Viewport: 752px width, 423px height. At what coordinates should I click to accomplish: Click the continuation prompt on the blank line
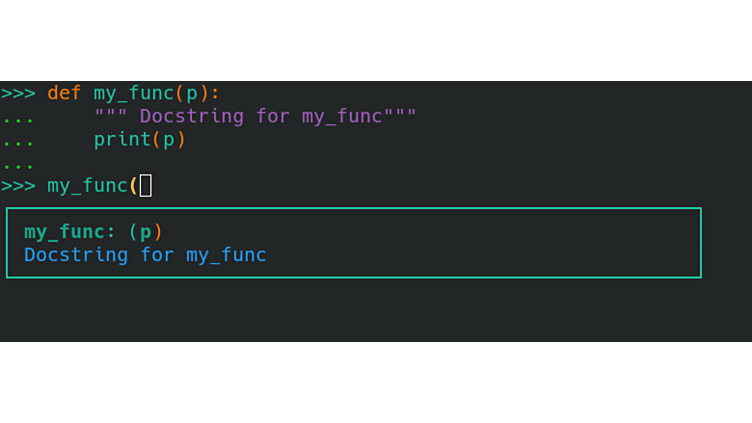pos(18,163)
